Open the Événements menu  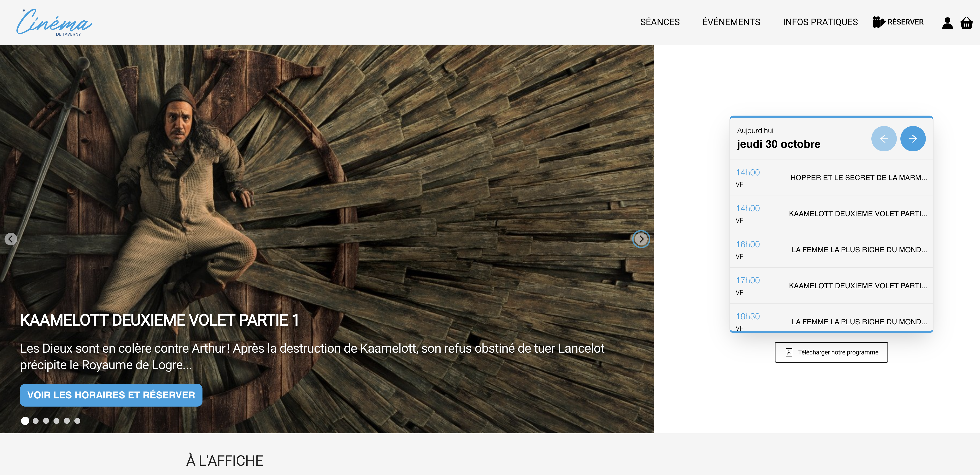tap(731, 22)
